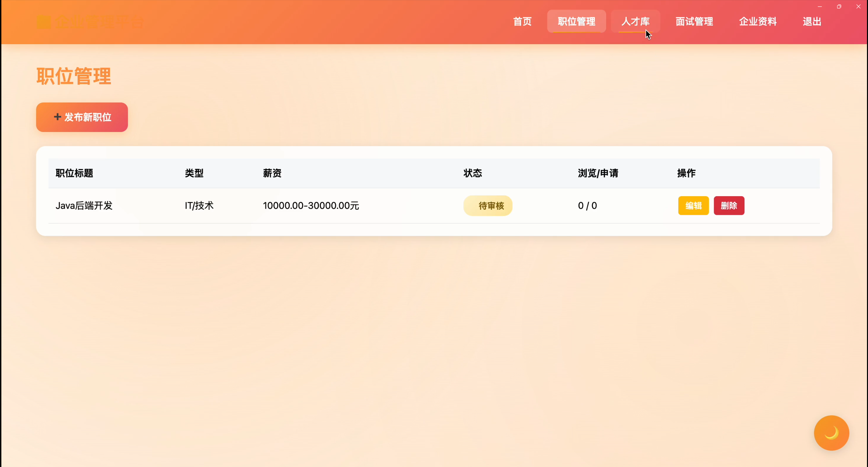Image resolution: width=868 pixels, height=467 pixels.
Task: Click the 薪资 column header
Action: coord(272,173)
